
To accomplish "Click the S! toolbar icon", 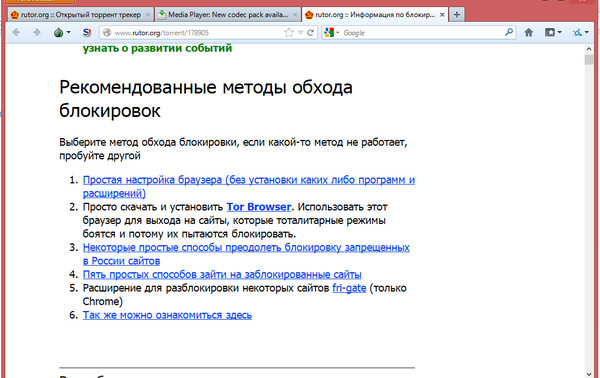I will (87, 33).
